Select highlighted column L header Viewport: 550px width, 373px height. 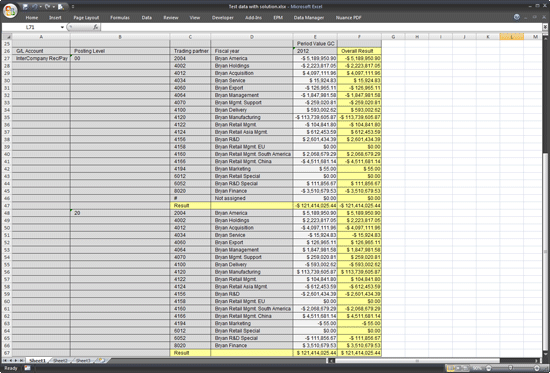click(x=511, y=37)
